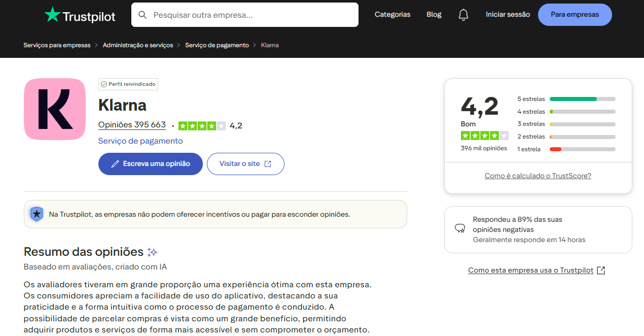Focus the Pesquisar outra empresa search field
This screenshot has height=336, width=644.
245,15
